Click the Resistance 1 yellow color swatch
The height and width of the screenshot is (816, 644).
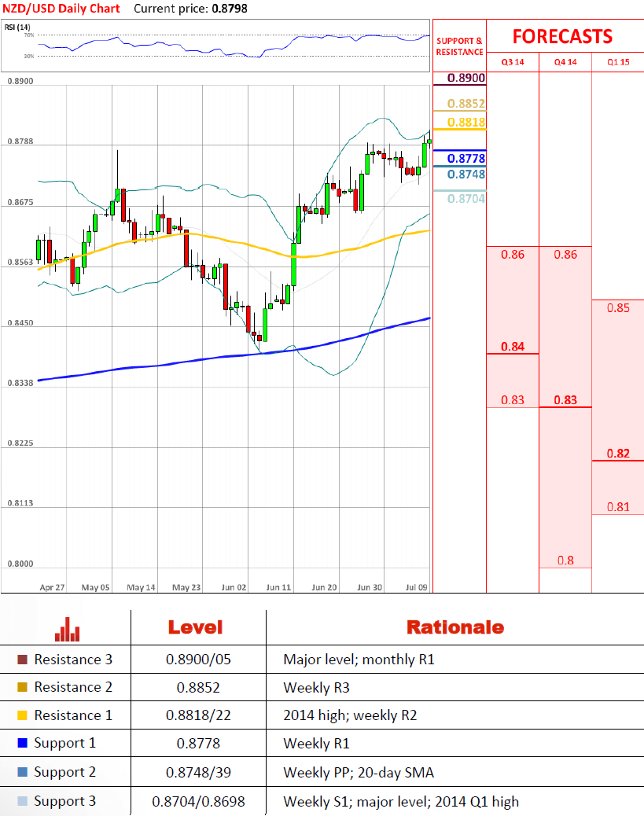[22, 715]
